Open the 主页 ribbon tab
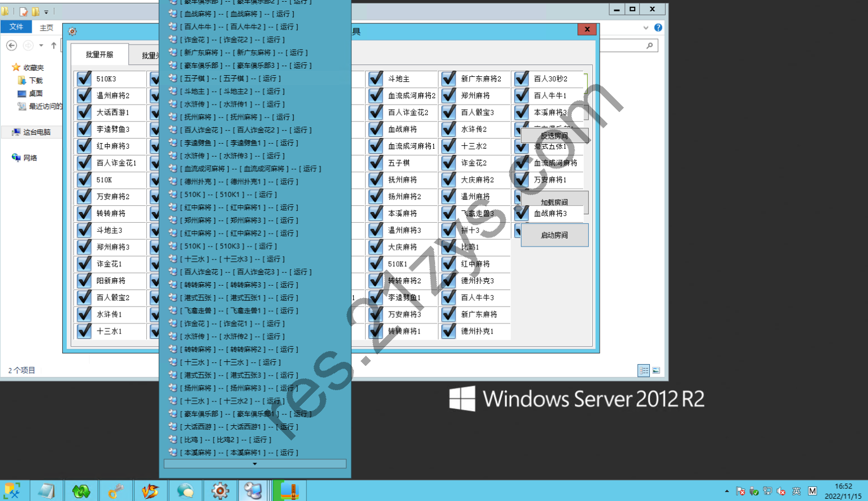 pyautogui.click(x=46, y=27)
